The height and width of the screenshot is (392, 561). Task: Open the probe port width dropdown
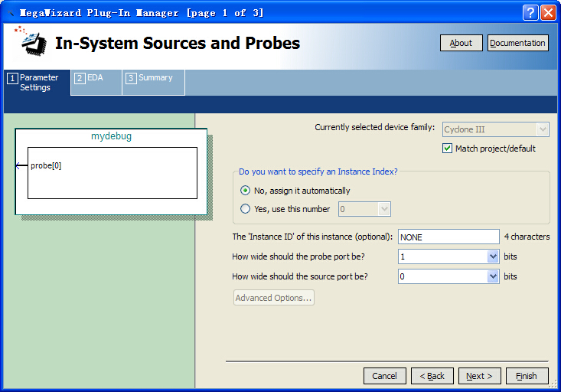point(493,257)
